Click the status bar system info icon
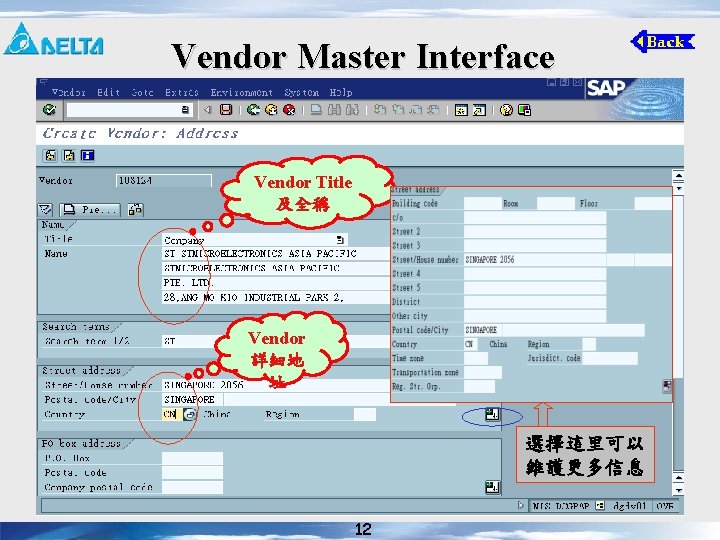720x540 pixels. point(600,506)
